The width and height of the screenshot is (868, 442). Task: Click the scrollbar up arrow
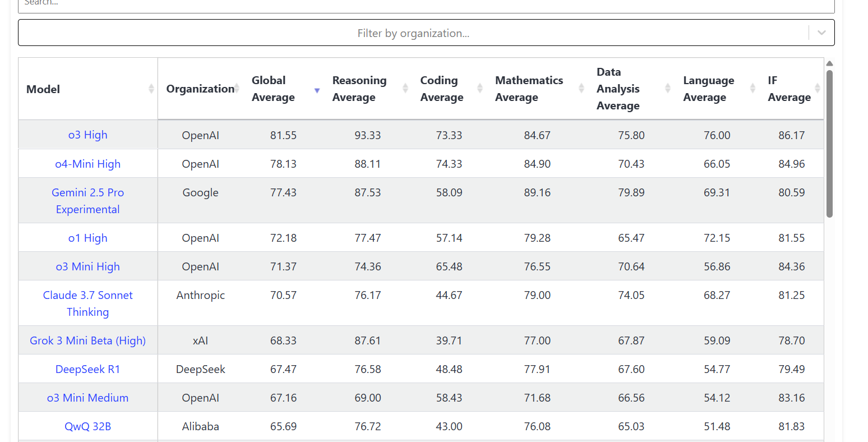point(829,63)
